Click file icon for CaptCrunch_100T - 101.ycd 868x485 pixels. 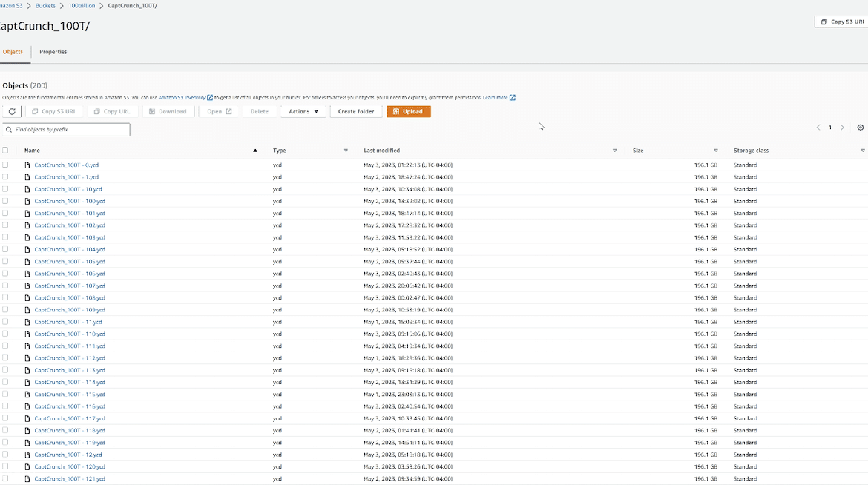tap(27, 213)
